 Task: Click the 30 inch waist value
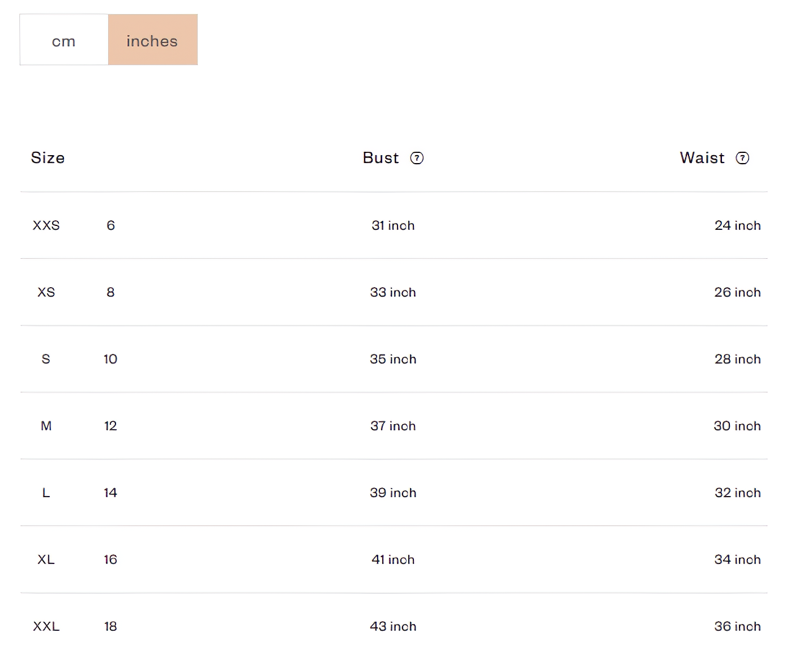(x=737, y=426)
